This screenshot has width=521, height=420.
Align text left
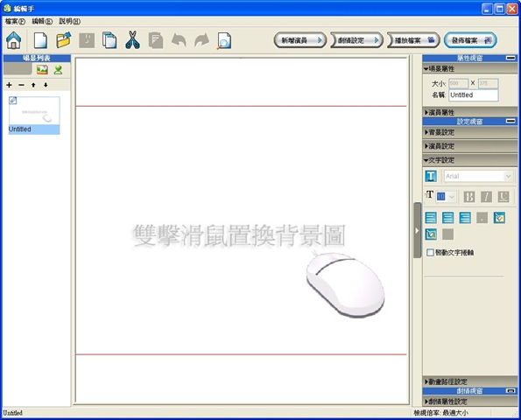pyautogui.click(x=431, y=218)
